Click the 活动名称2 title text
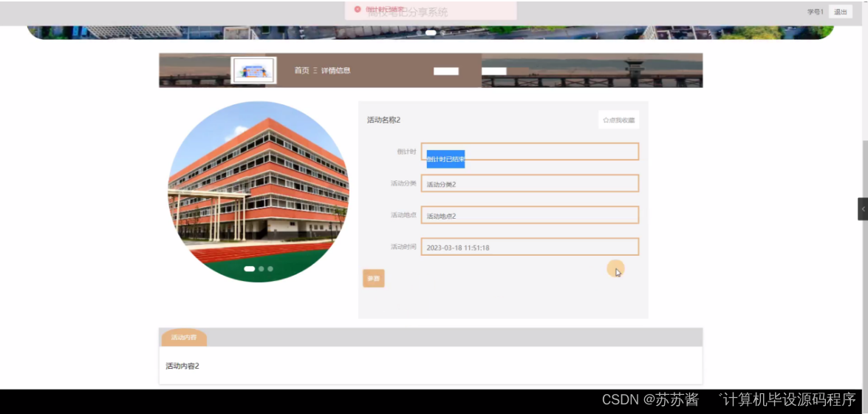This screenshot has height=414, width=868. (383, 120)
